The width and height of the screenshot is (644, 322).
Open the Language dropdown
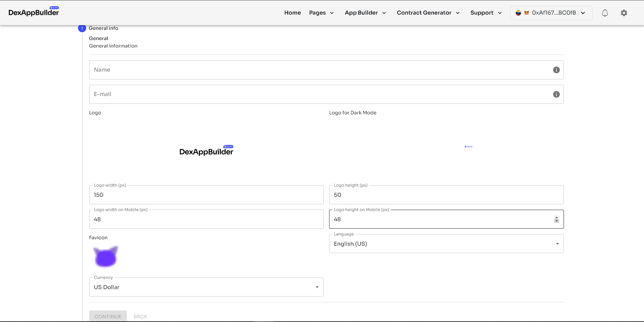446,244
